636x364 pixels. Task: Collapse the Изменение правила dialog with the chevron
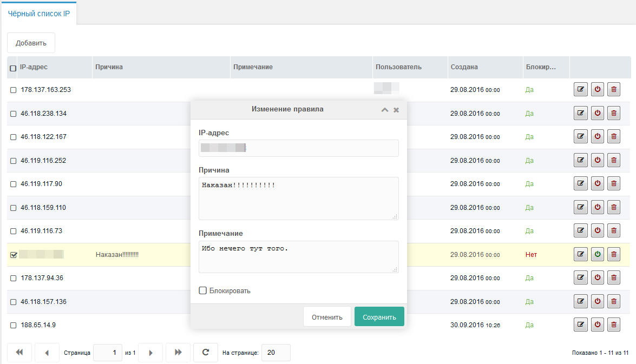pyautogui.click(x=385, y=109)
